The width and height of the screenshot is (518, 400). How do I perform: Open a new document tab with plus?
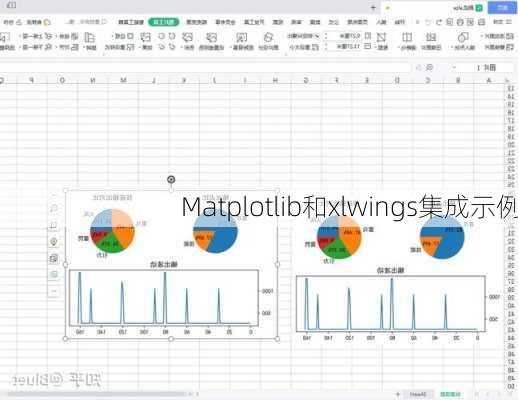coord(373,7)
